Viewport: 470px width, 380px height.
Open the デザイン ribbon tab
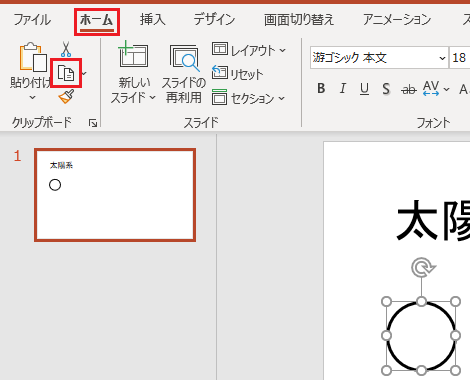tap(214, 20)
